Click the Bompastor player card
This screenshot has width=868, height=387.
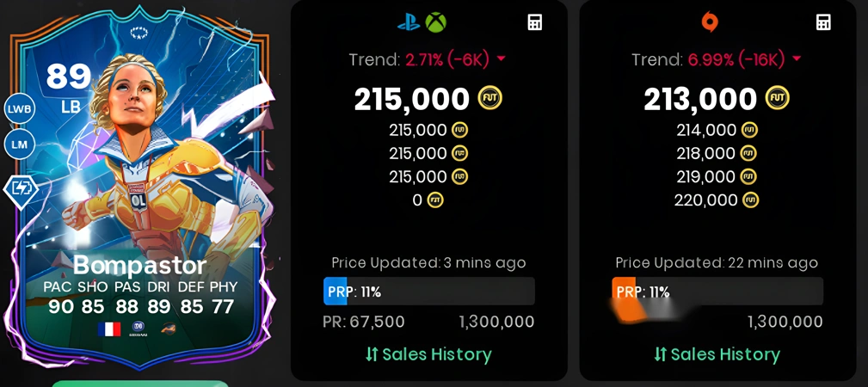(139, 188)
